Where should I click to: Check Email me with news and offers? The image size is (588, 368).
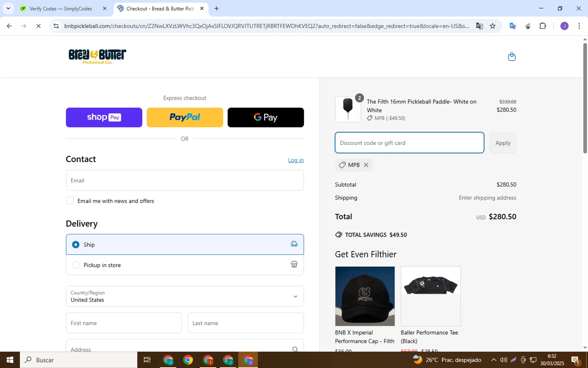70,201
